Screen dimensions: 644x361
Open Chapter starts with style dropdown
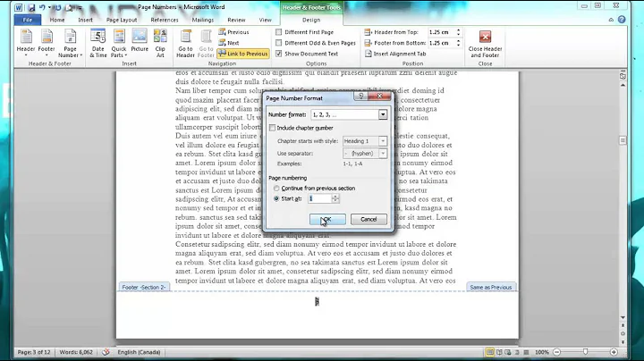click(x=383, y=141)
